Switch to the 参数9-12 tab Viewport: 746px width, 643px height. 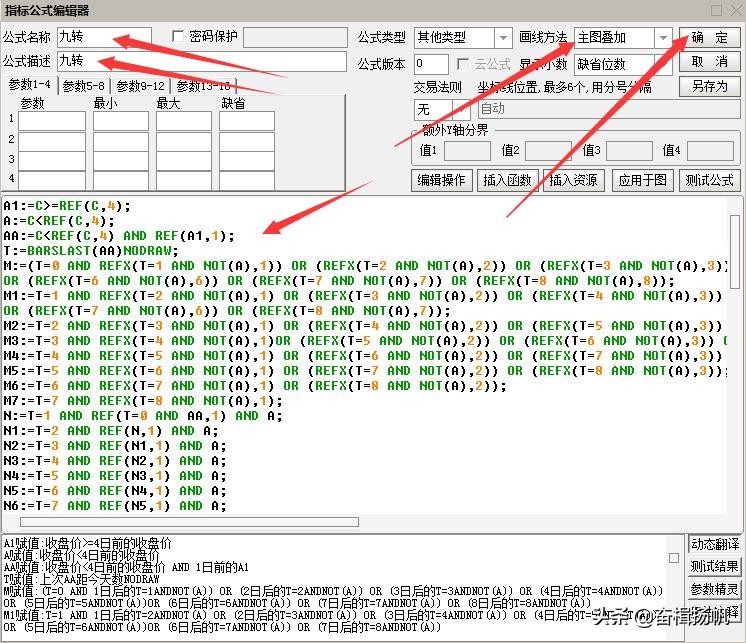141,86
